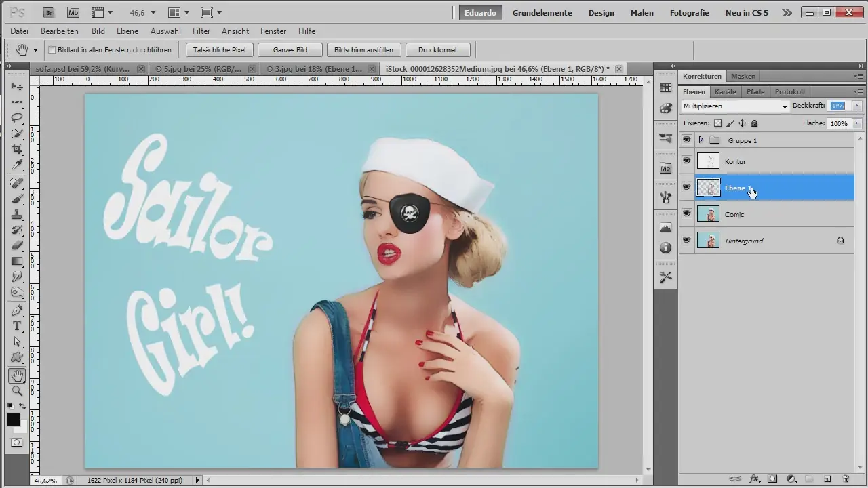Hide the Kontur layer

(x=686, y=161)
